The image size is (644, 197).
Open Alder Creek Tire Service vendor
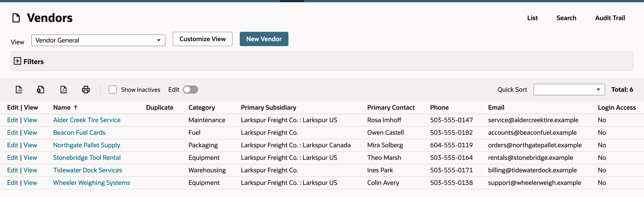click(x=87, y=120)
